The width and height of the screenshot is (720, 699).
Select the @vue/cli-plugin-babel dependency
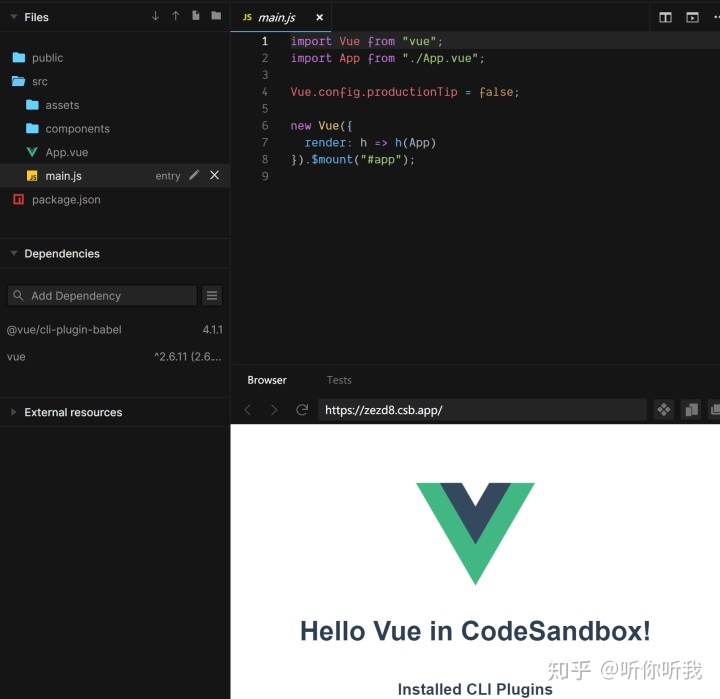click(64, 330)
